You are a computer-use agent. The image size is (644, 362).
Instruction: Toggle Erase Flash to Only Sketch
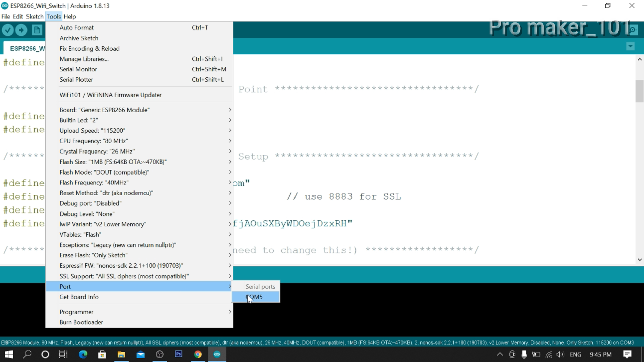pyautogui.click(x=94, y=255)
